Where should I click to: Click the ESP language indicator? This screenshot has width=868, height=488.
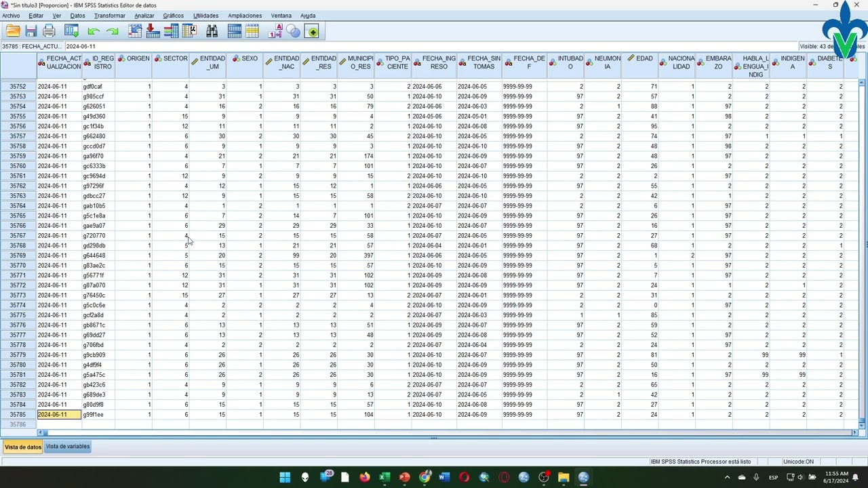point(774,478)
